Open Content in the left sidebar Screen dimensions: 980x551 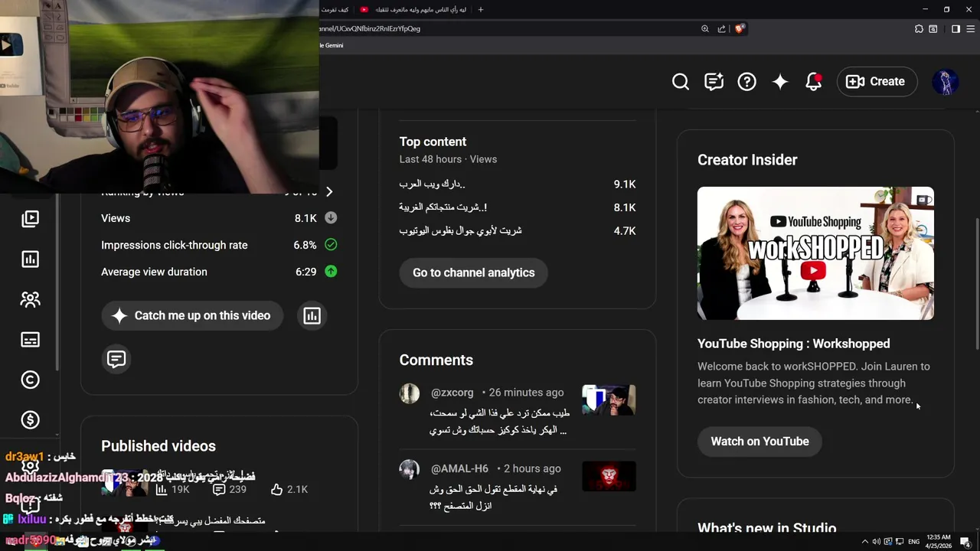[x=30, y=219]
